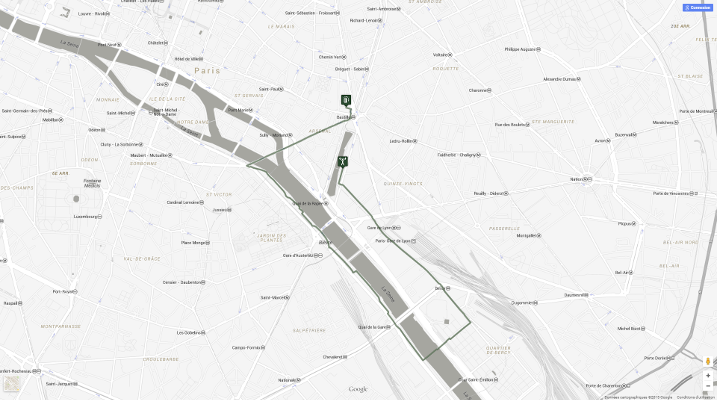Select the Gare de Lyon station icon
Image resolution: width=717 pixels, height=400 pixels.
pos(396,228)
